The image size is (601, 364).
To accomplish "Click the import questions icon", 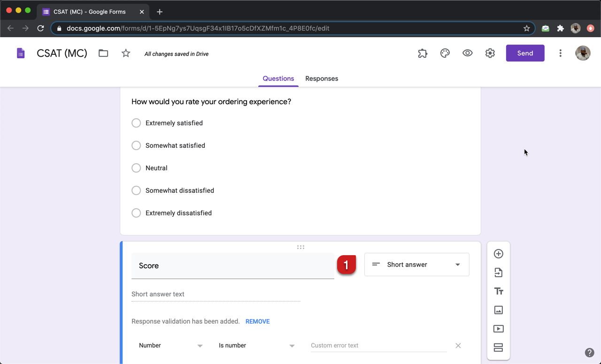I will (x=499, y=273).
